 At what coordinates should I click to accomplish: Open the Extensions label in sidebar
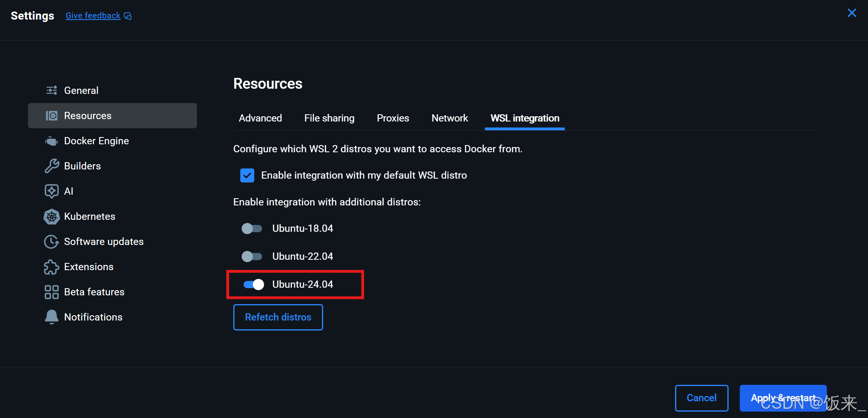(x=89, y=267)
